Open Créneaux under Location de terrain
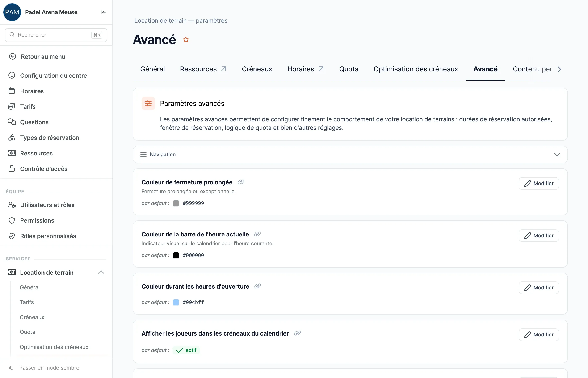The width and height of the screenshot is (588, 378). [x=32, y=317]
